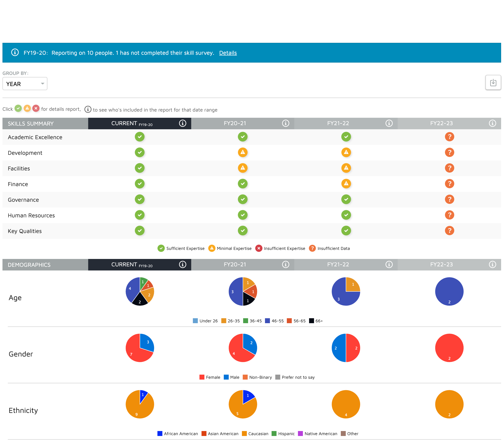Click info icon in Demographics FY20-21 header
The image size is (504, 444).
[x=286, y=264]
